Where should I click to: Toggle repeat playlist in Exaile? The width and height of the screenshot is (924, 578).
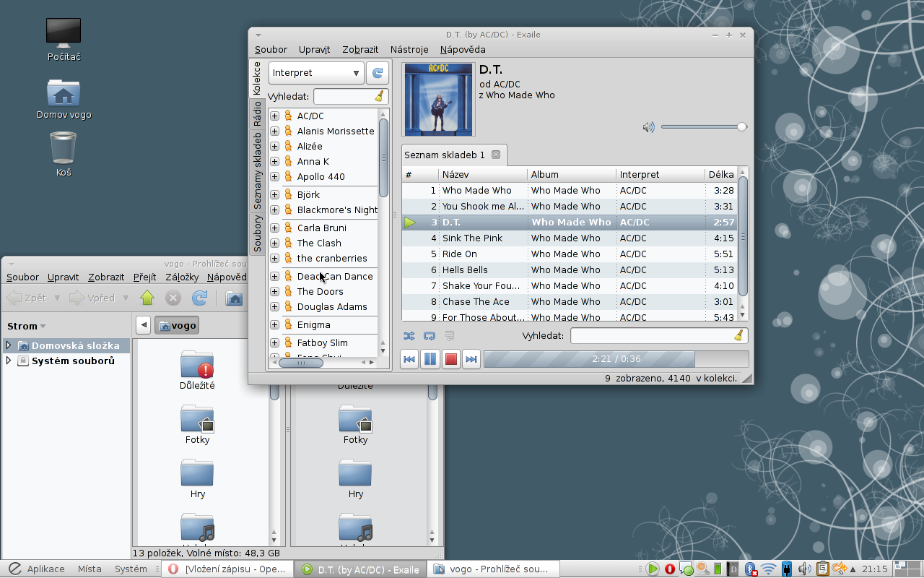tap(430, 336)
